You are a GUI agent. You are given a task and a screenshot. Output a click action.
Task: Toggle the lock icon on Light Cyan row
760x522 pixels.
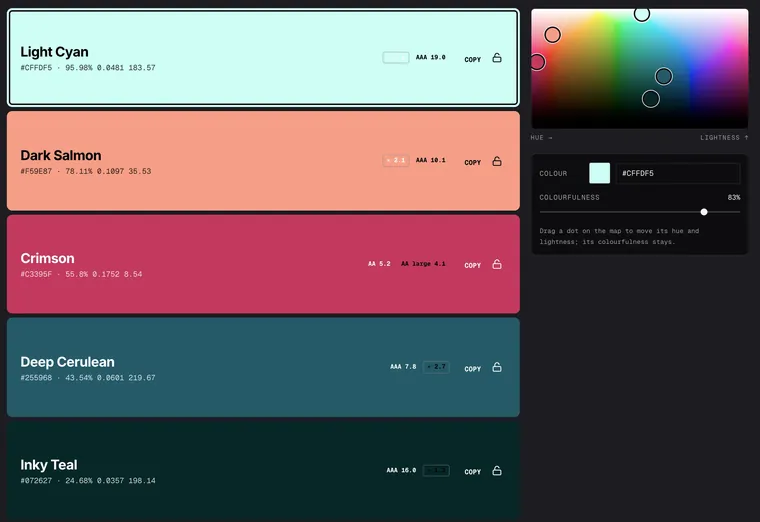[497, 58]
